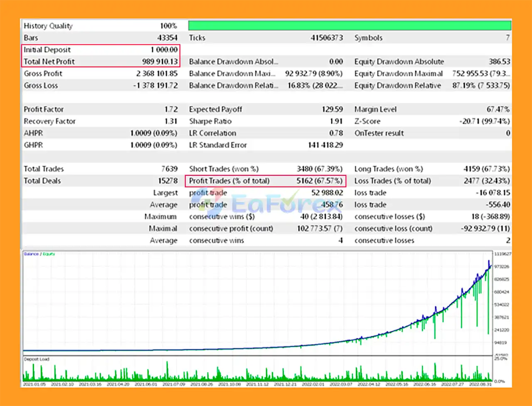Select the Long Trades (won %) value
This screenshot has height=406, width=532.
click(x=486, y=169)
